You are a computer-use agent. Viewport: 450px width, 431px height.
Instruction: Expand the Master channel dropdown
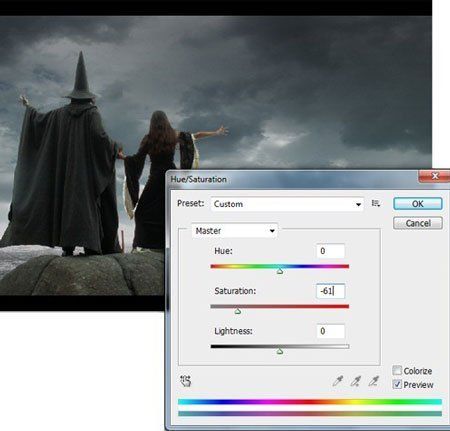coord(235,231)
